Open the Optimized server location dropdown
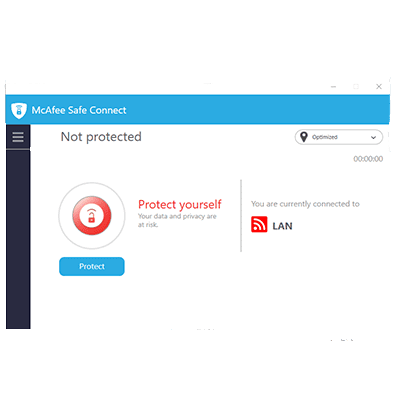Viewport: 400px width, 416px height. [x=339, y=137]
